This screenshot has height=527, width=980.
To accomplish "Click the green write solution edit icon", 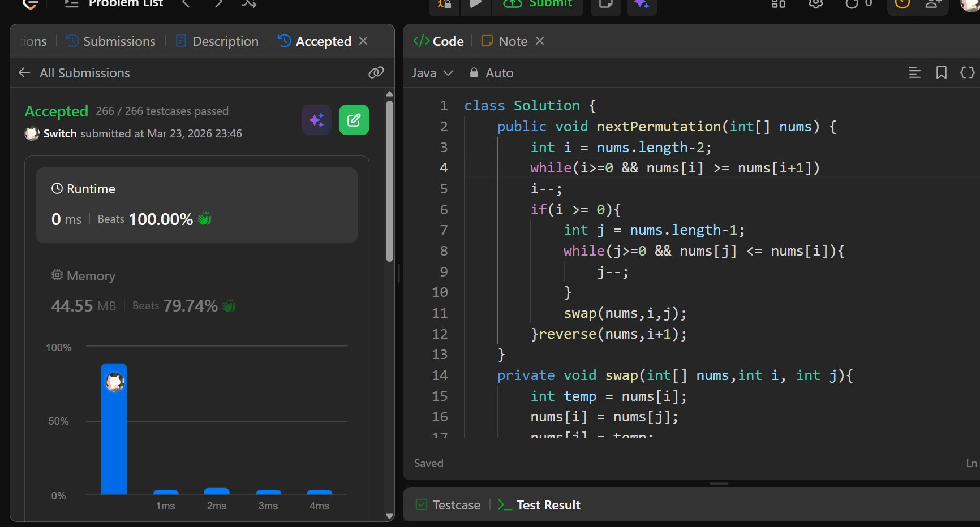I will (354, 120).
